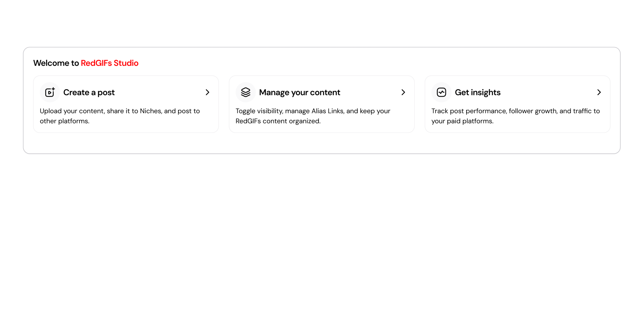Image resolution: width=644 pixels, height=322 pixels.
Task: Click the "follower growth" phrase
Action: 533,111
